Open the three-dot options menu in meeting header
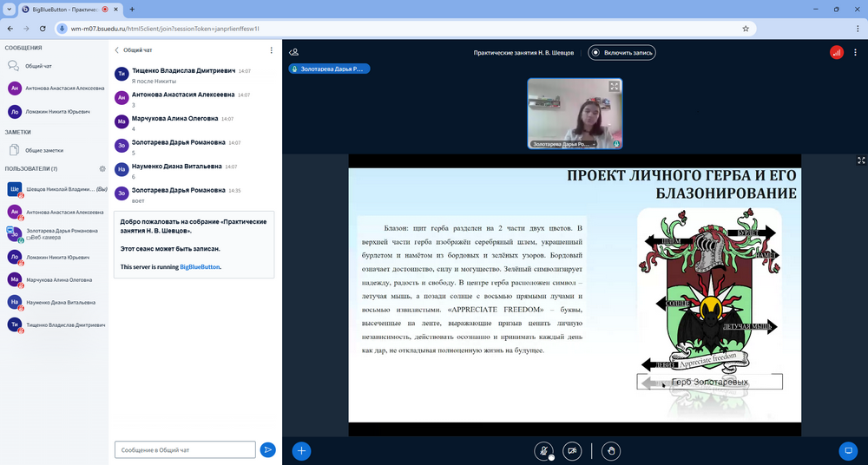This screenshot has height=465, width=868. [x=858, y=52]
